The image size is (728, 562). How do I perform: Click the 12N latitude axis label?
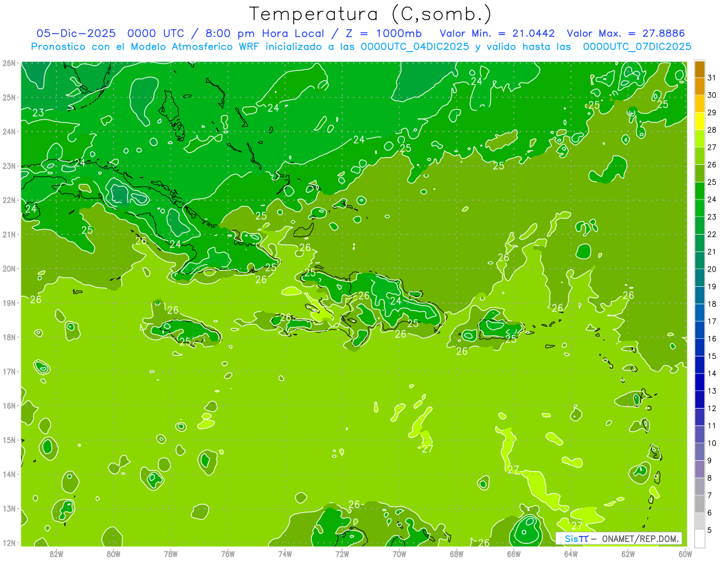pyautogui.click(x=8, y=543)
